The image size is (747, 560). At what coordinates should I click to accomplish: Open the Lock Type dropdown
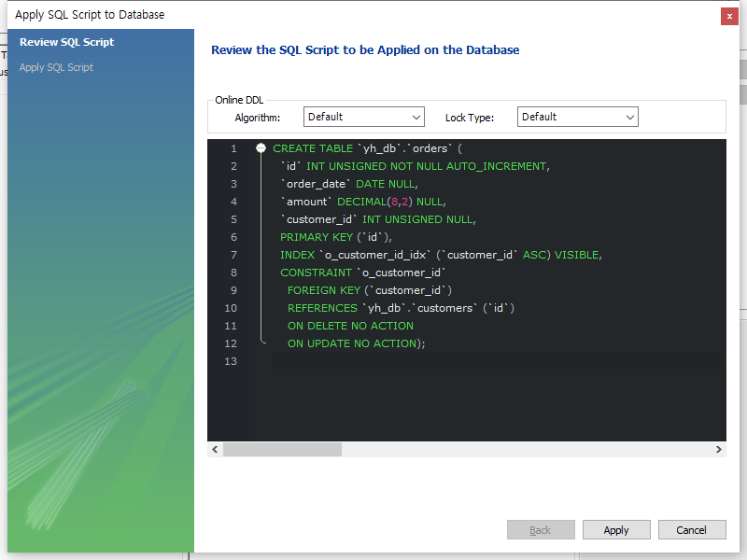(x=631, y=117)
